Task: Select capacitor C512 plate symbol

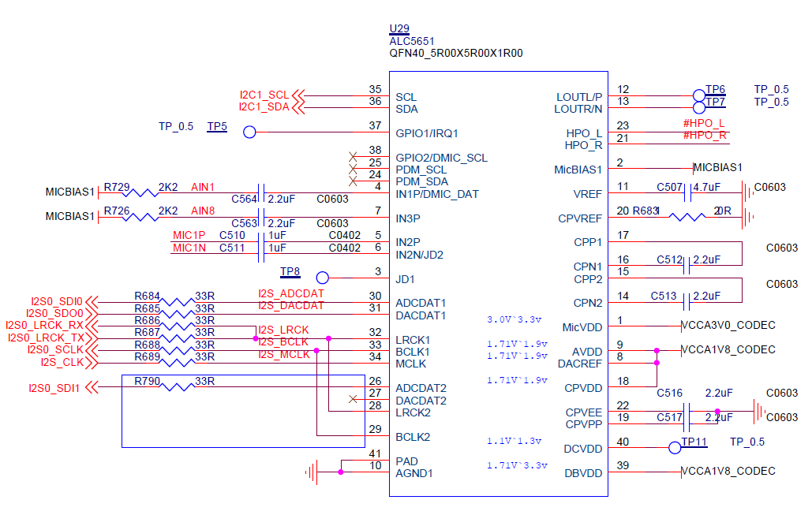Action: 687,266
